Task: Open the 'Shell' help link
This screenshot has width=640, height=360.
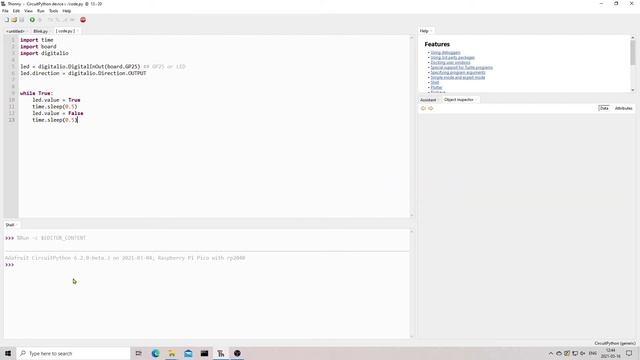Action: point(435,82)
